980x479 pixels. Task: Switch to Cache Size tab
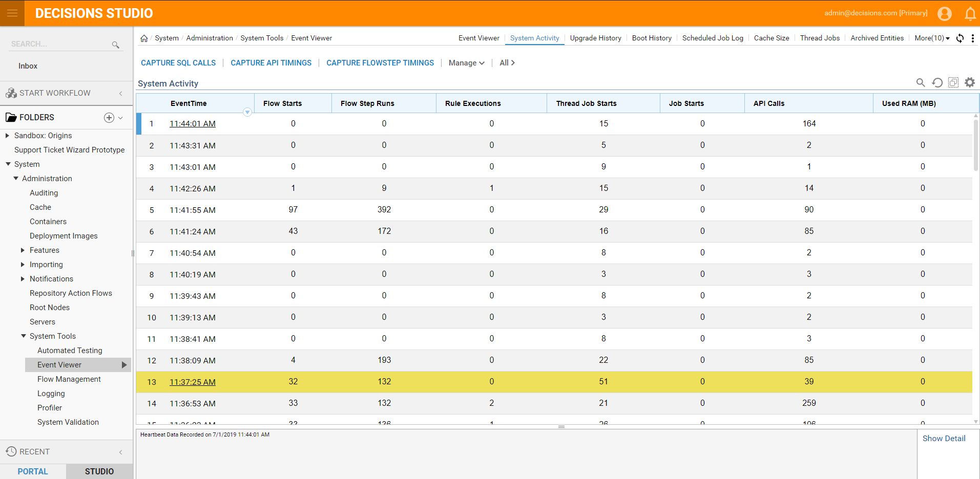772,38
